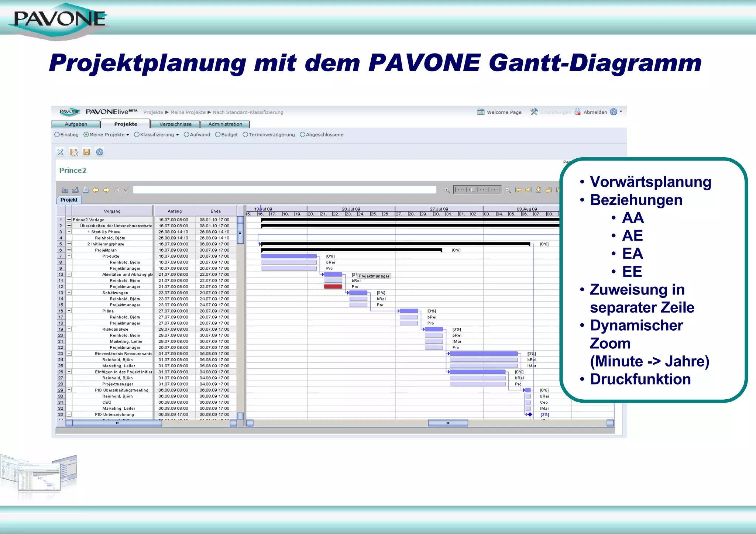Switch to the Administration tab

click(x=225, y=124)
